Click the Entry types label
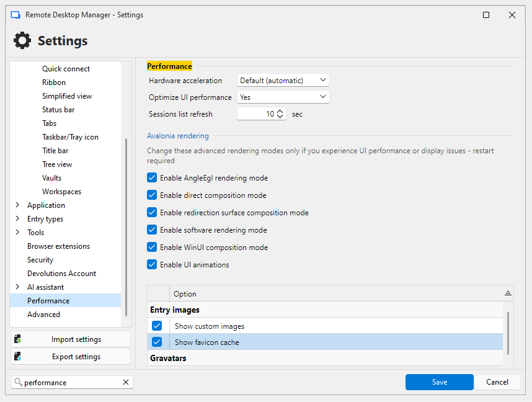This screenshot has height=402, width=532. (x=45, y=218)
